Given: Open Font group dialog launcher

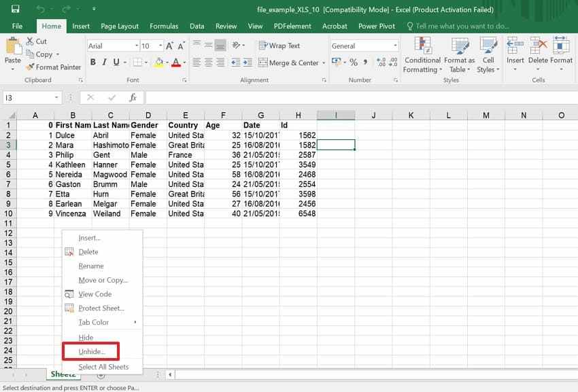Looking at the screenshot, I should point(184,80).
